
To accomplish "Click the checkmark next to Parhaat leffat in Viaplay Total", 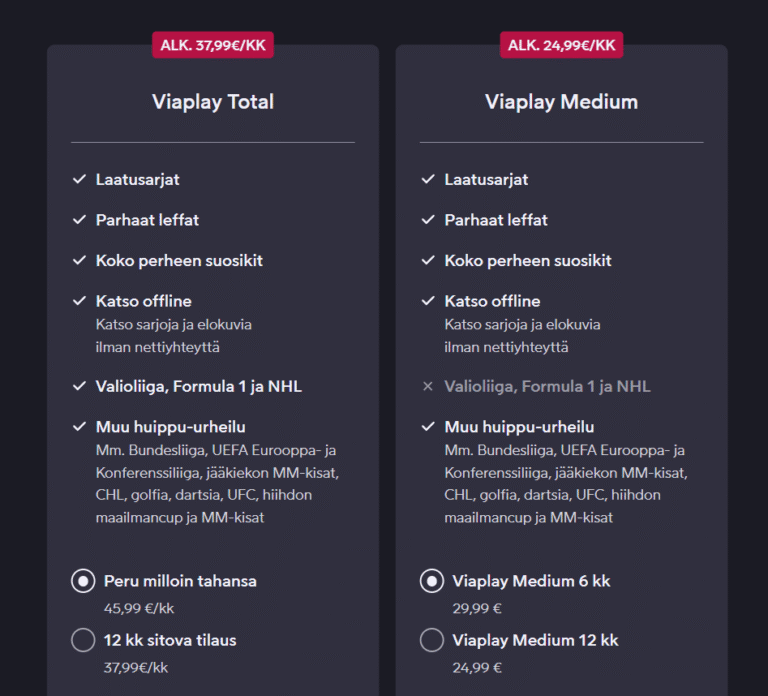I will click(79, 220).
